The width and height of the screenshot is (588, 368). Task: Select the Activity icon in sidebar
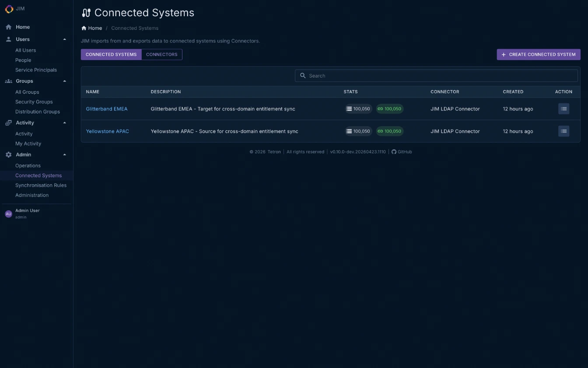[8, 122]
